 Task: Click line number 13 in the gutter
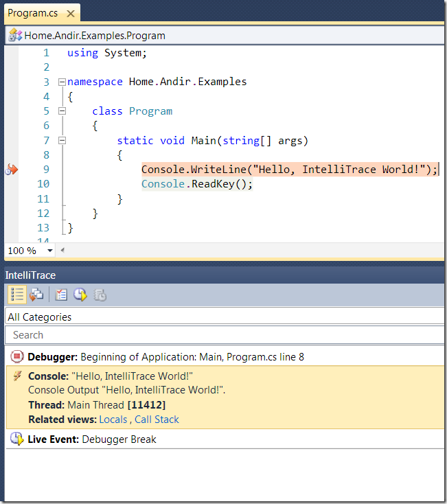tap(43, 228)
